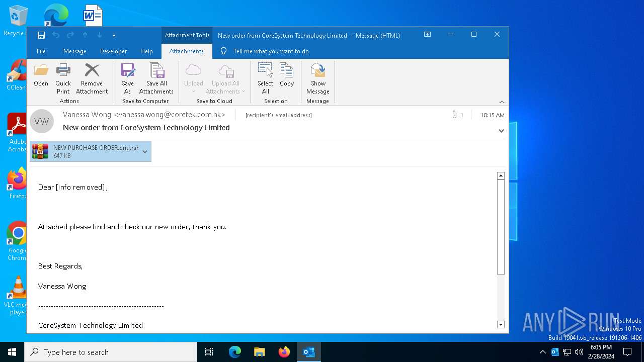Click the taskbar search box

[x=111, y=352]
